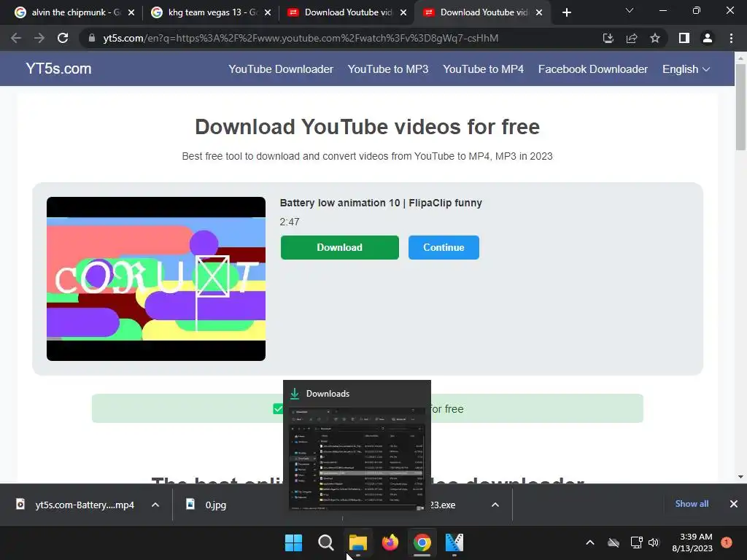Click Show all downloads link
Screen dimensions: 747x560
(x=692, y=504)
